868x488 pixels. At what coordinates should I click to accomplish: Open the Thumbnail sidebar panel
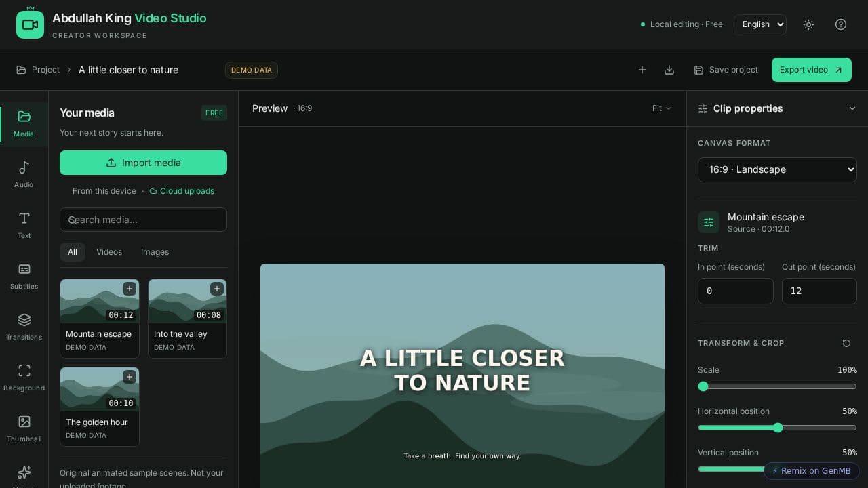tap(24, 429)
